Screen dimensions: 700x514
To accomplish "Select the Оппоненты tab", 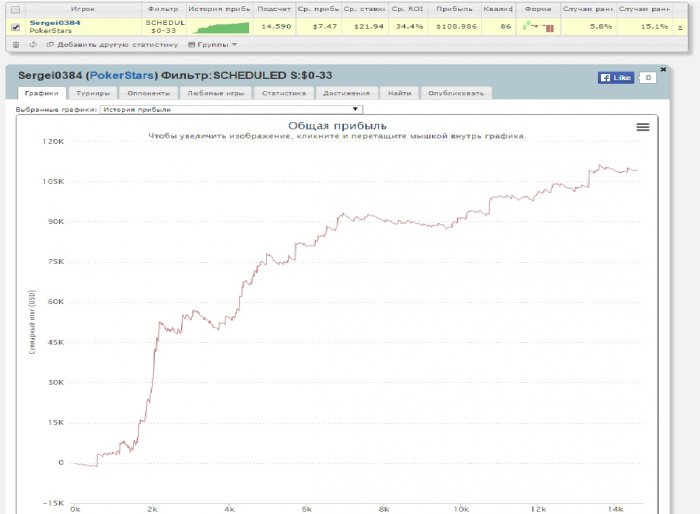I will 150,93.
